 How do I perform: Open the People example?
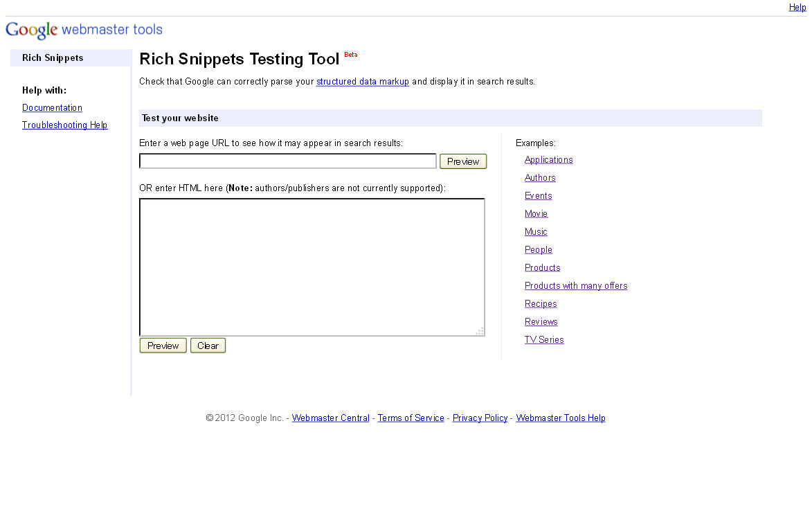point(539,250)
